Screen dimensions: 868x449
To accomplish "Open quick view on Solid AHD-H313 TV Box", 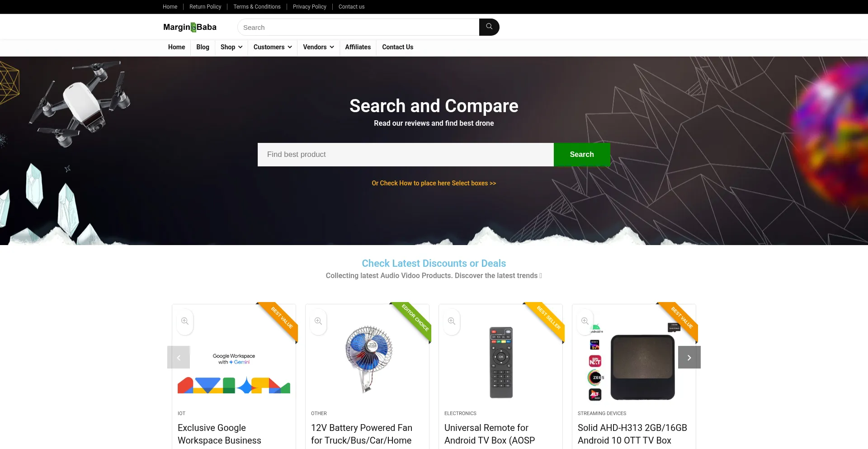I will 585,321.
